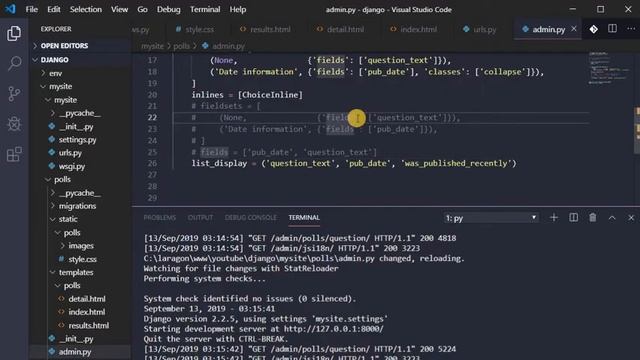This screenshot has height=360, width=640.
Task: Open the Terminal menu
Action: (205, 9)
